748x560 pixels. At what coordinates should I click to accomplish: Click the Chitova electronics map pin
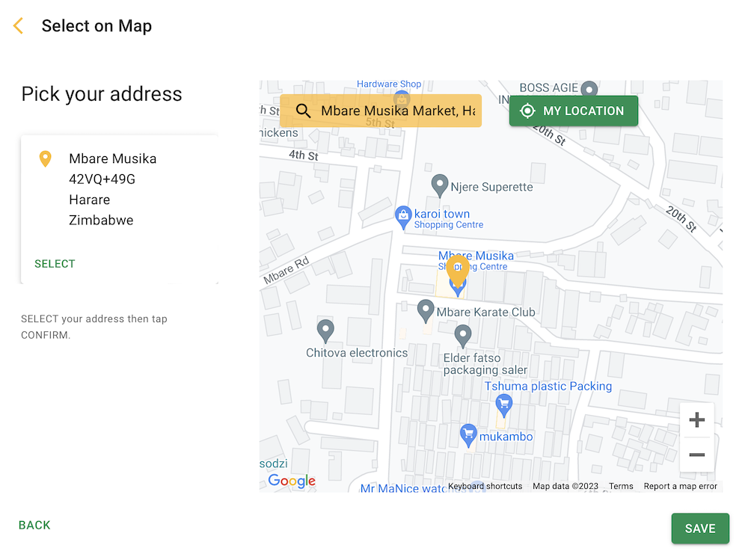(x=325, y=331)
